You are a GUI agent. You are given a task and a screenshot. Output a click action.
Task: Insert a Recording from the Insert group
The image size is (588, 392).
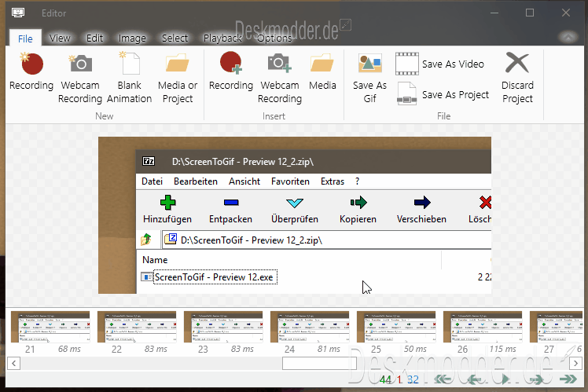[231, 71]
